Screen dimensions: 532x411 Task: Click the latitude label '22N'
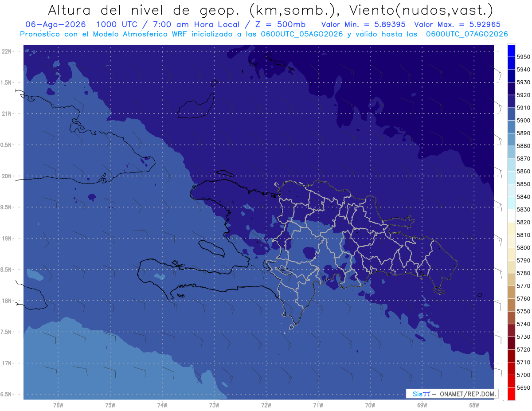(x=7, y=51)
